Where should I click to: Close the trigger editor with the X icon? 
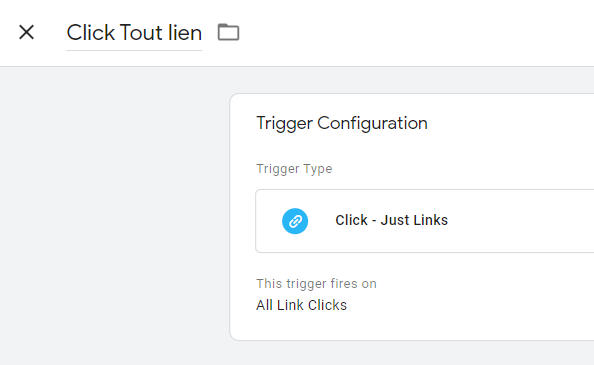coord(27,32)
